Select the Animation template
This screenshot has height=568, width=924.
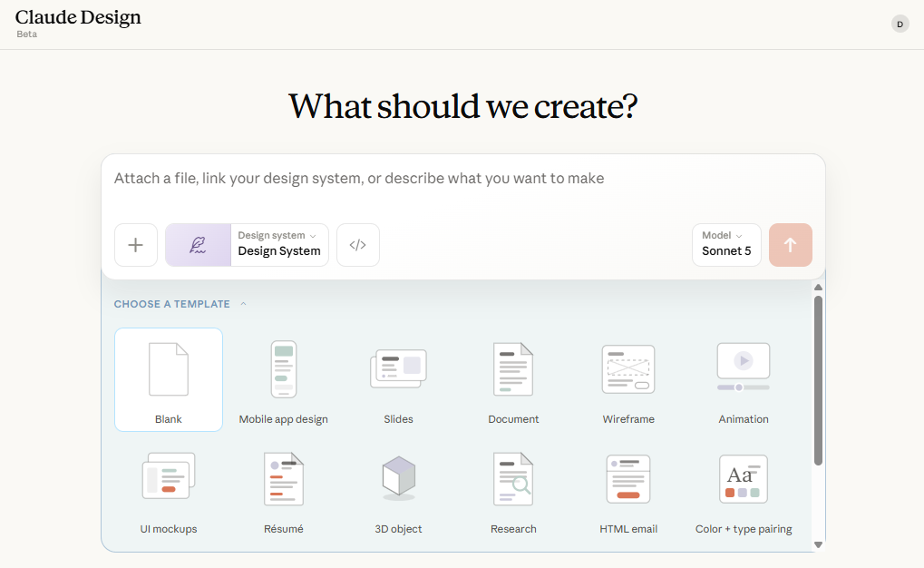(x=743, y=380)
